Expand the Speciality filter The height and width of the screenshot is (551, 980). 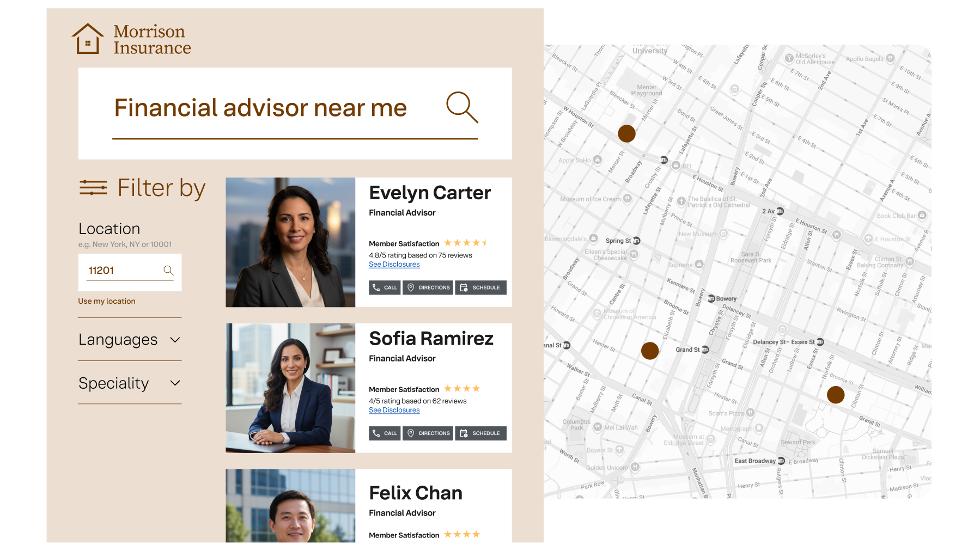click(130, 383)
